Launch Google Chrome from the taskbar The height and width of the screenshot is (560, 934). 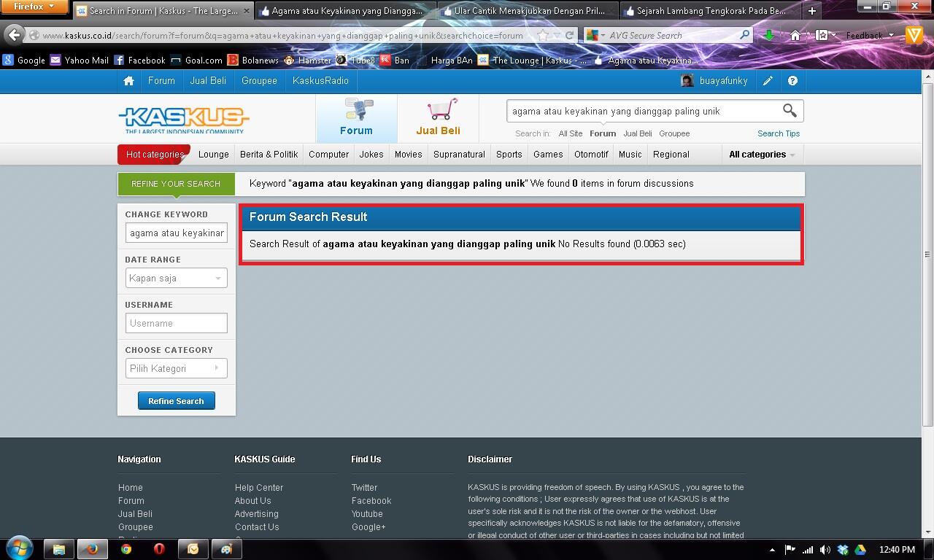pos(126,549)
